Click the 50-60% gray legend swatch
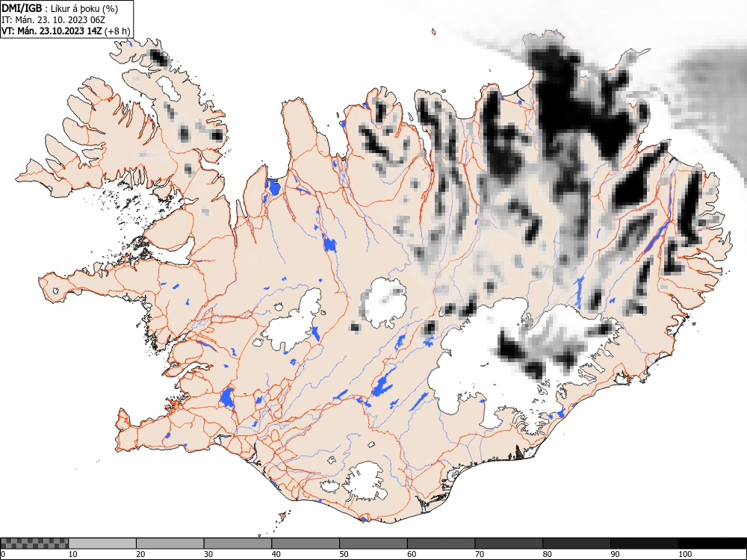747x560 pixels. 373,544
